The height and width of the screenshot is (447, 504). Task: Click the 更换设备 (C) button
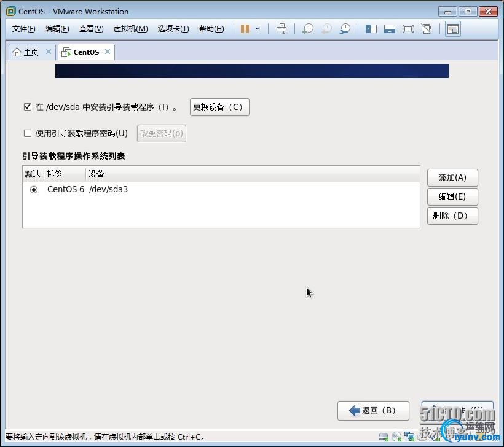click(219, 107)
